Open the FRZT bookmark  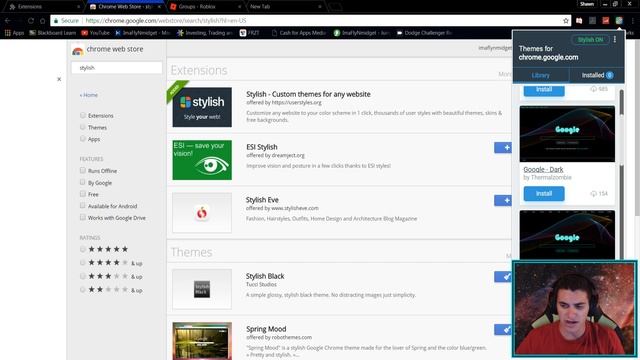(249, 33)
